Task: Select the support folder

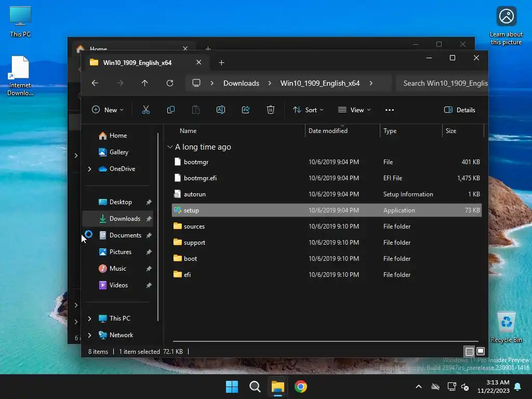Action: (x=326, y=242)
